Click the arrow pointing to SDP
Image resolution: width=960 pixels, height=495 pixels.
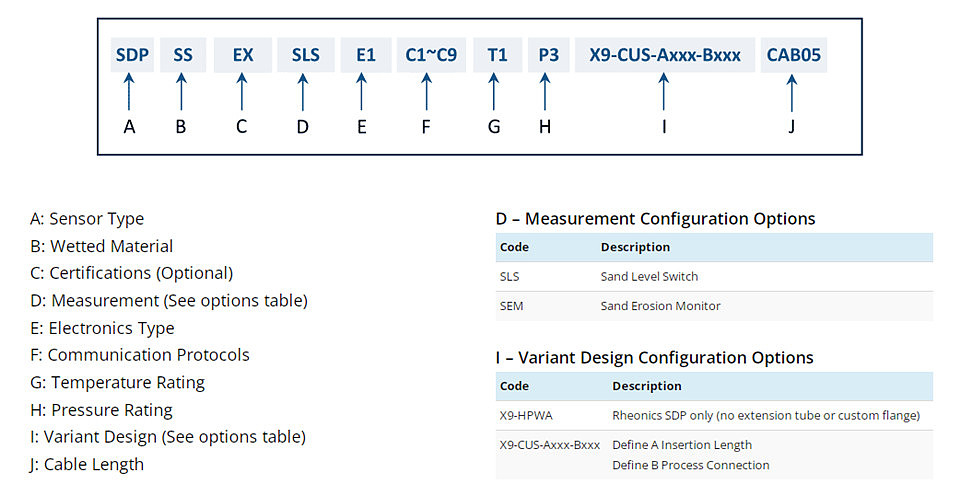[129, 92]
